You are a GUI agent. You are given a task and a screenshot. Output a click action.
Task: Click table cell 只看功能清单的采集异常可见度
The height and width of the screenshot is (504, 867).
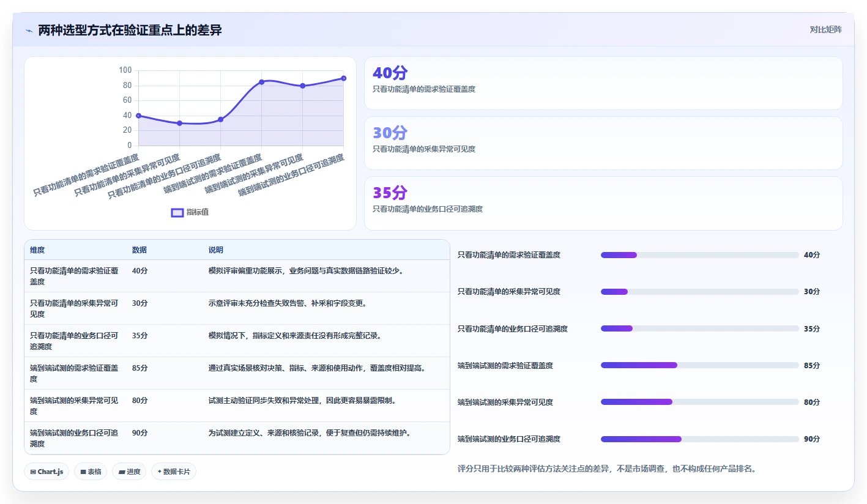click(75, 309)
